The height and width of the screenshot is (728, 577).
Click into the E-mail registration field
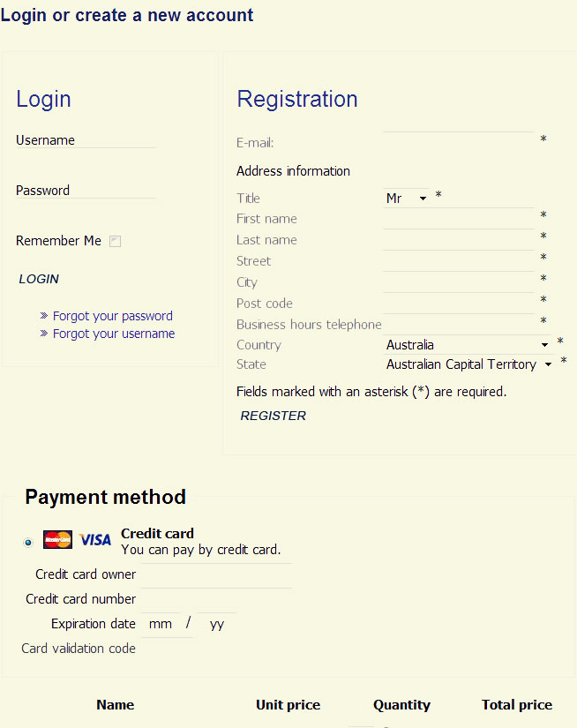pos(459,140)
